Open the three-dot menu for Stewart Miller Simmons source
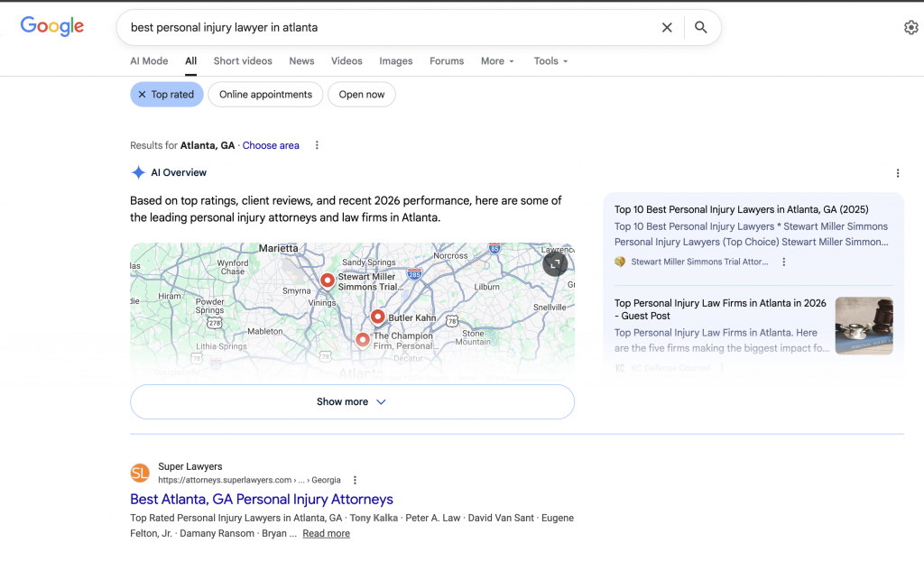Viewport: 924px width, 561px height. coord(784,262)
